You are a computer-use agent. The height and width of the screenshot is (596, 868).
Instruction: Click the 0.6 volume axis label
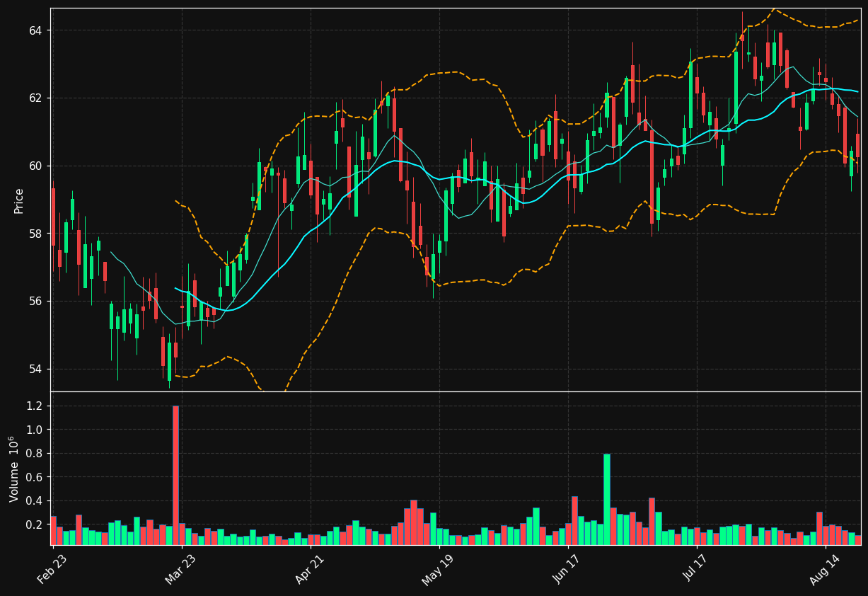[35, 478]
